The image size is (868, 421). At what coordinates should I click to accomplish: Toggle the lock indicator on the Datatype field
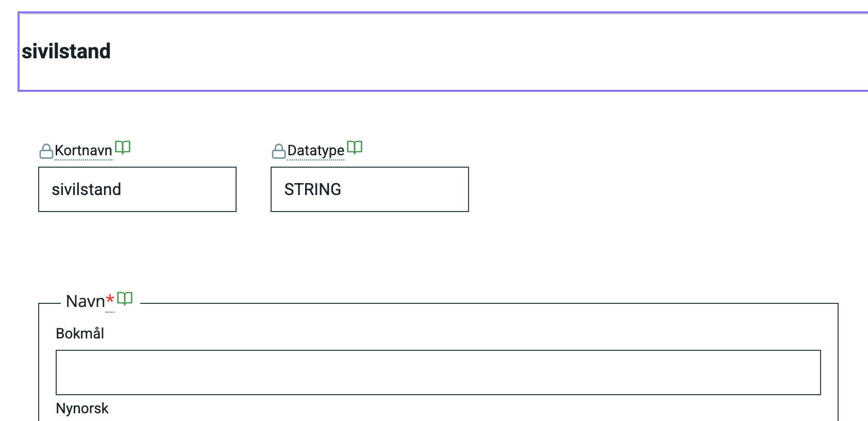tap(278, 150)
